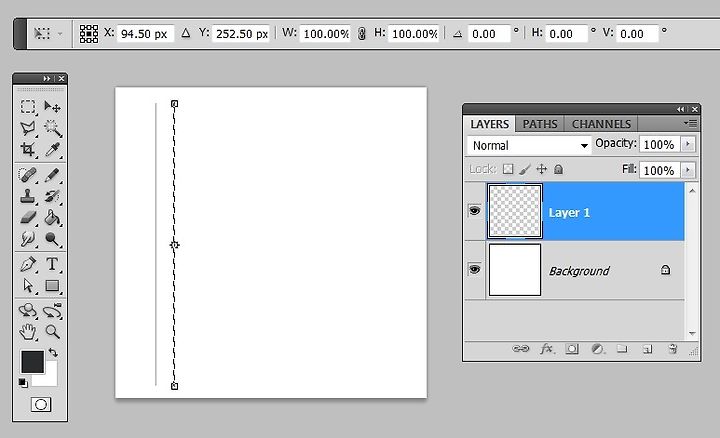Create a new layer
The height and width of the screenshot is (438, 720).
pyautogui.click(x=647, y=349)
